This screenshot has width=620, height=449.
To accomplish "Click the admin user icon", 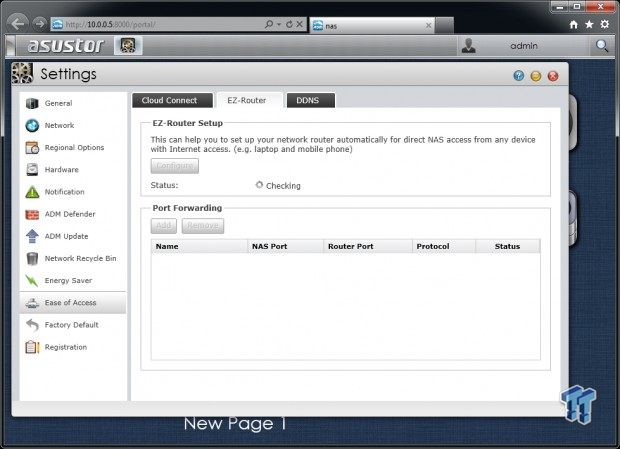I will (469, 45).
